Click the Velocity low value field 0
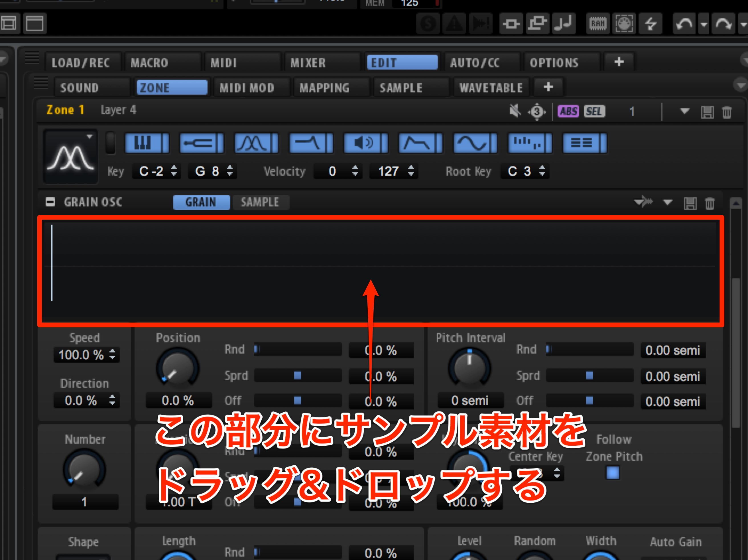This screenshot has width=748, height=560. click(x=338, y=171)
